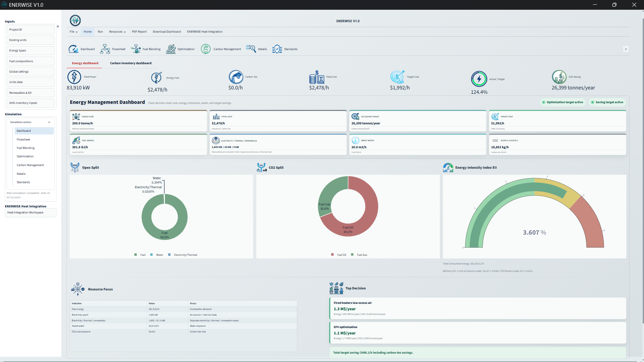Select the Carbon Management icon
644x362 pixels.
pos(206,49)
